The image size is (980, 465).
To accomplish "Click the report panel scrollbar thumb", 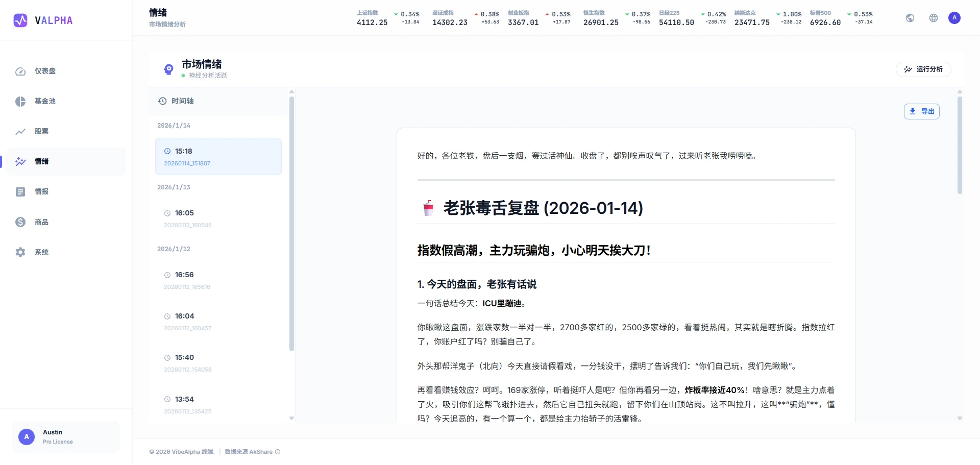I will tap(960, 145).
